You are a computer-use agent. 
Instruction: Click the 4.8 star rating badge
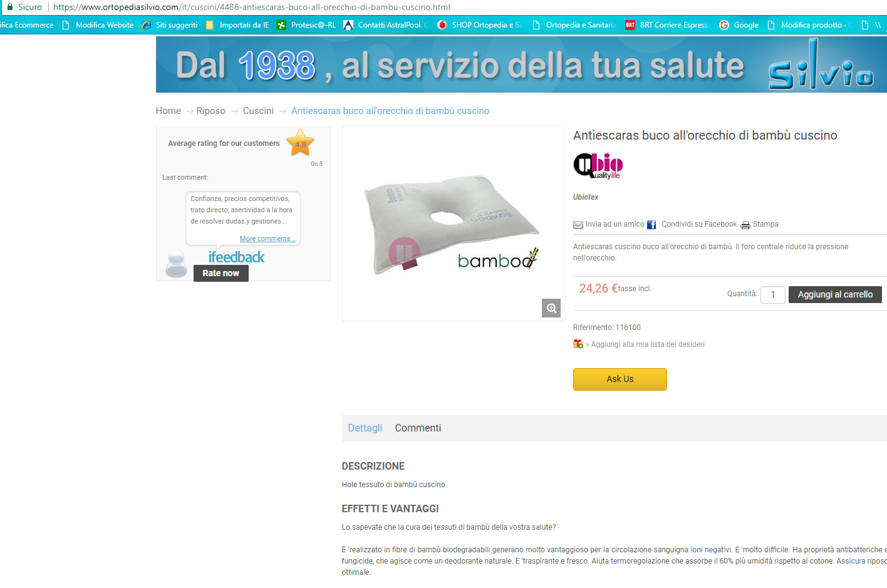[x=301, y=143]
